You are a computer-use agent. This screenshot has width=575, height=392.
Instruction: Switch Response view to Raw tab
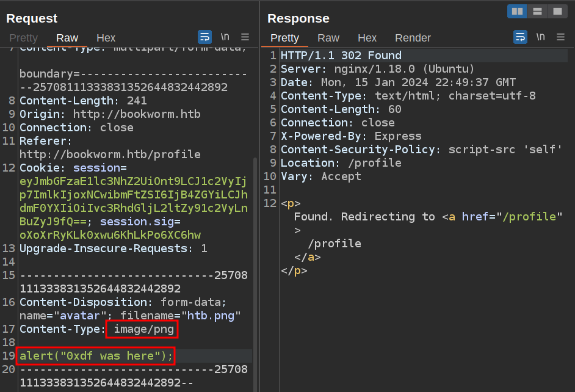[x=328, y=38]
